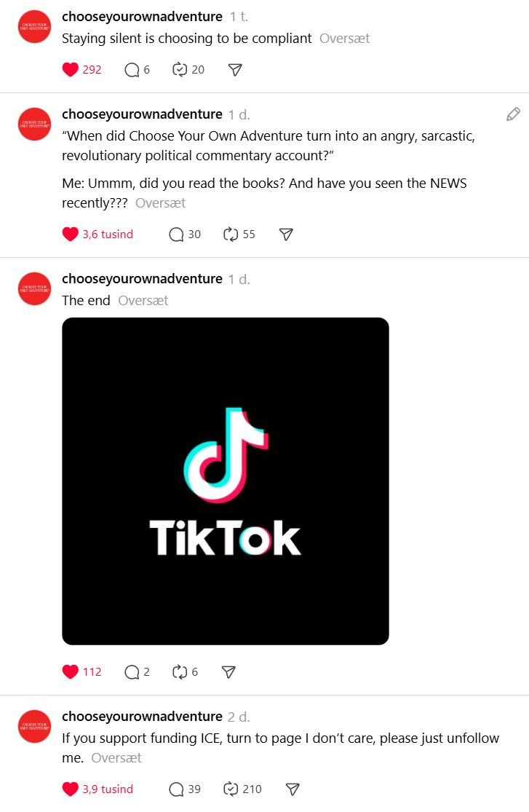Open the 39 replies on ICE post

click(176, 789)
